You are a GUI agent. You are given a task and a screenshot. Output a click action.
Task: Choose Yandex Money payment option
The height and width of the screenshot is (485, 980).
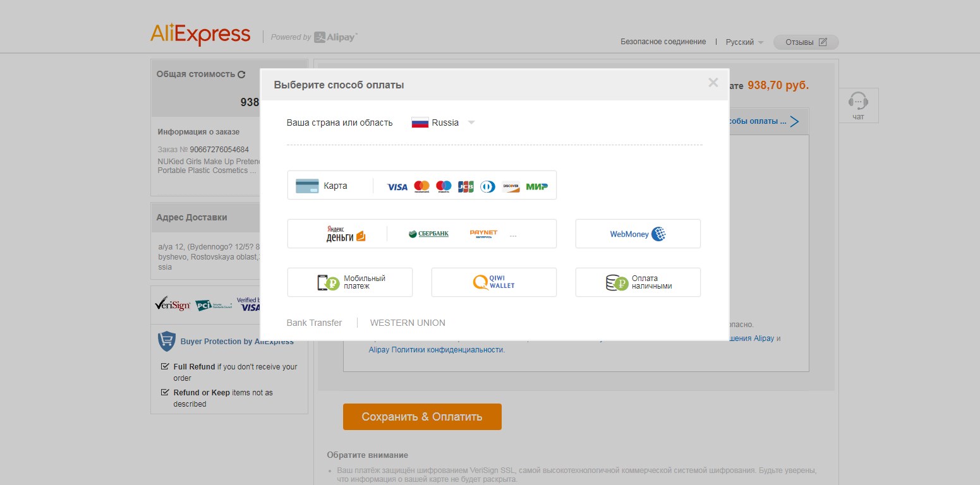(346, 234)
